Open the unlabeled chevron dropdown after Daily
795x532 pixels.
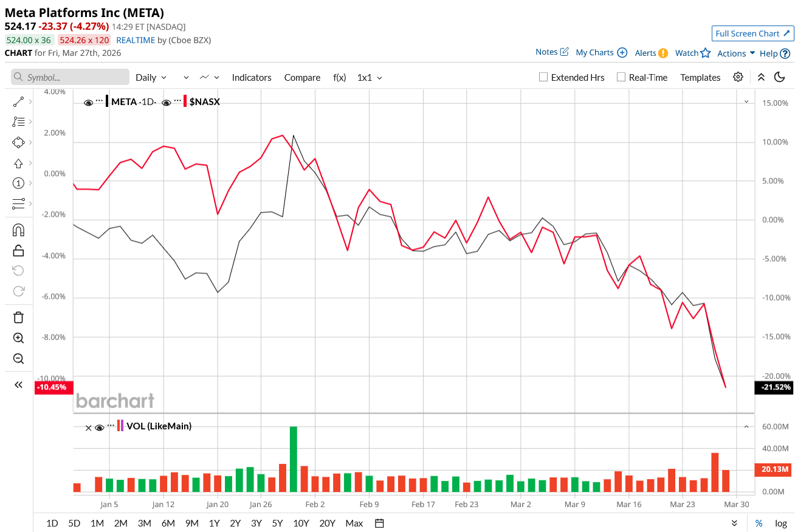186,77
